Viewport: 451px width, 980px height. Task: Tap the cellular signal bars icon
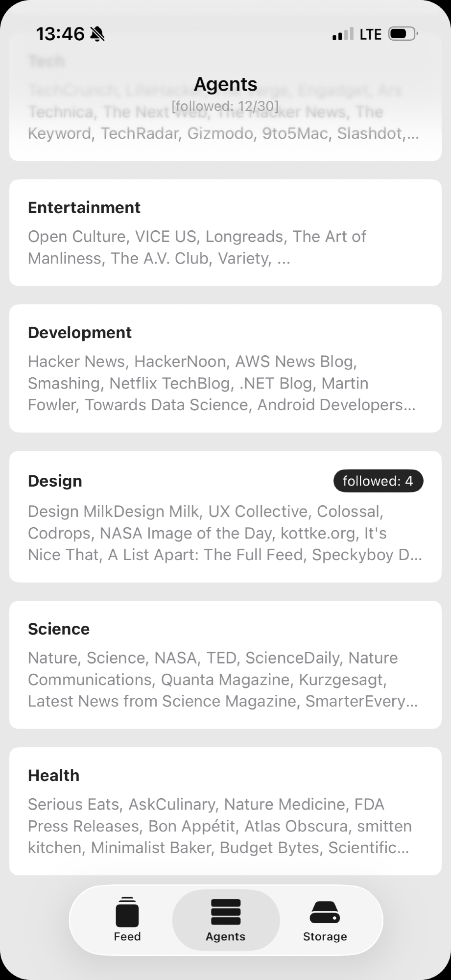[x=343, y=34]
